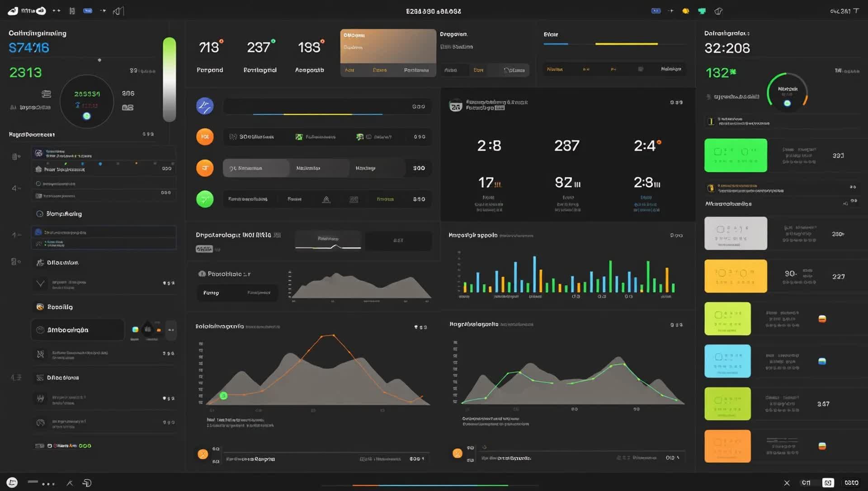Open three-dot menu of the 2:8 287 stats panel
868x491 pixels.
676,103
